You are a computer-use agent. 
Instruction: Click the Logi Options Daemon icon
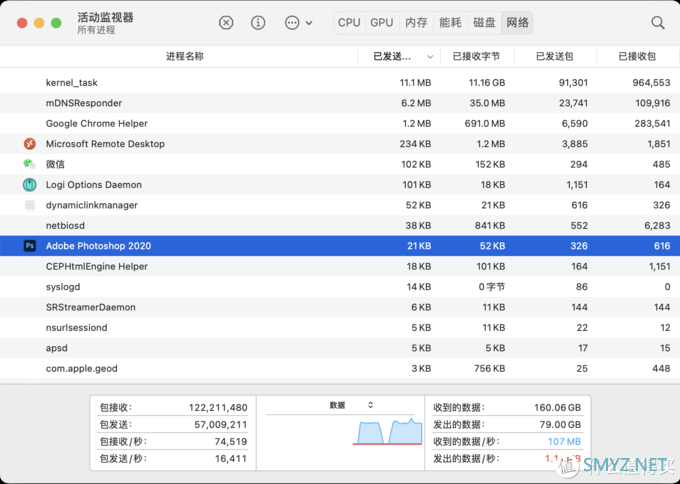point(29,184)
